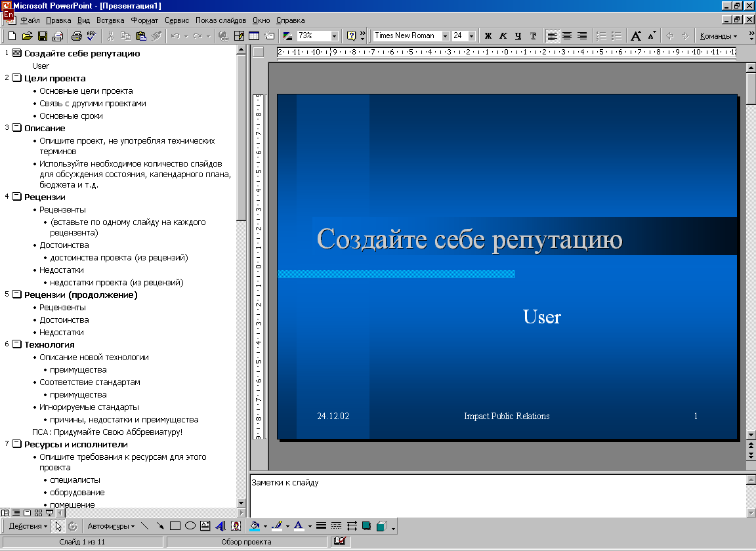Open the font size 24 dropdown
This screenshot has width=756, height=551.
(x=472, y=35)
